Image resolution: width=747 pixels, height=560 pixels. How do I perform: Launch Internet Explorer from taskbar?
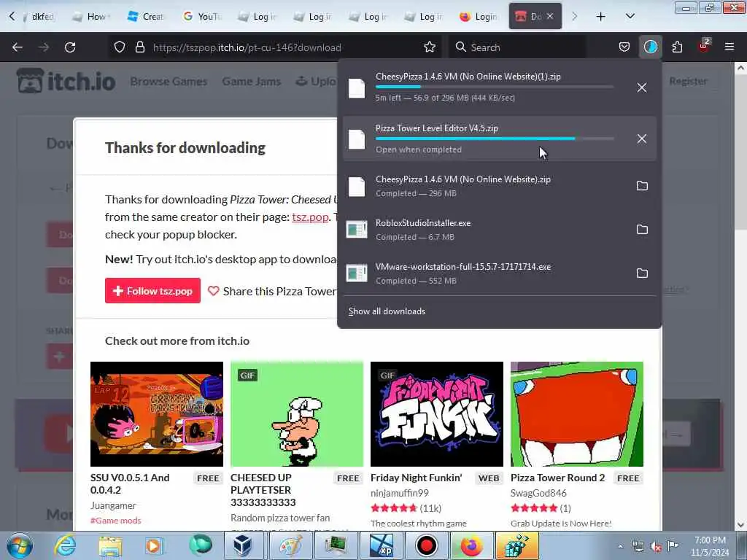(65, 545)
